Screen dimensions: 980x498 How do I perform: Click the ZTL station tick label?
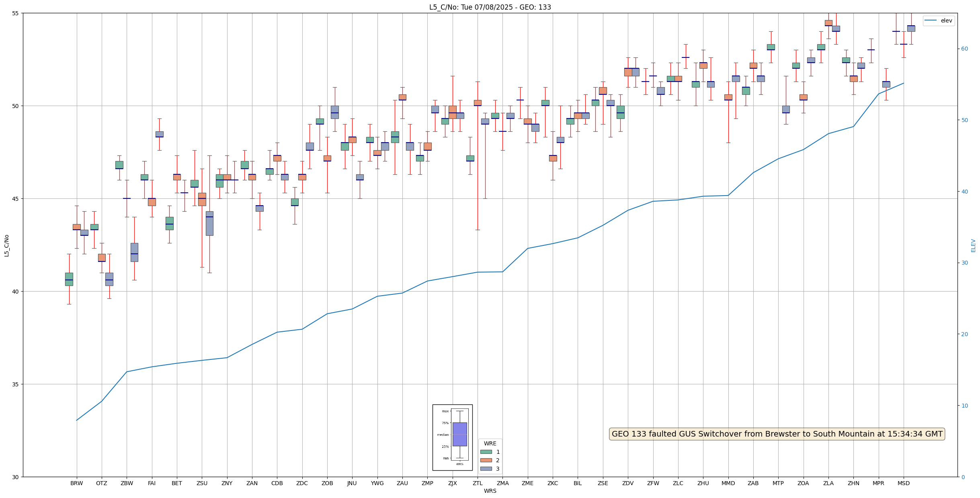click(x=478, y=483)
